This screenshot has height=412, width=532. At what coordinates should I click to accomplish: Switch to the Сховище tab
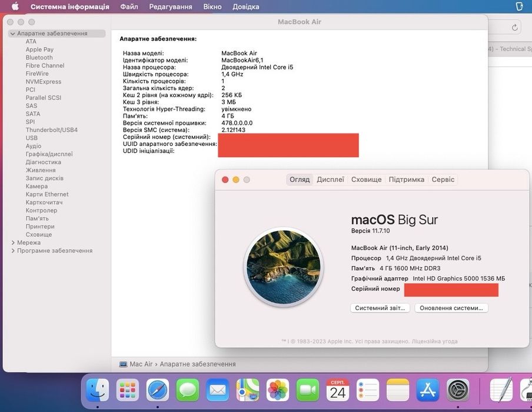coord(367,180)
